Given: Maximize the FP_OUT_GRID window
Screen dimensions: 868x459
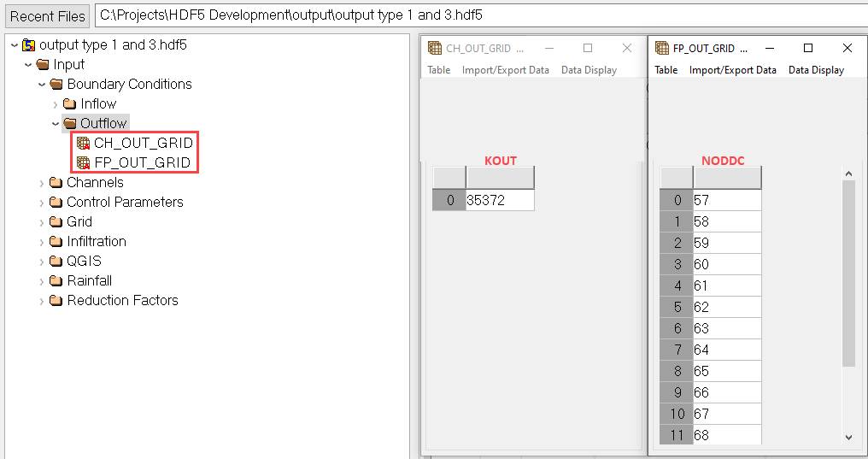Looking at the screenshot, I should point(808,48).
